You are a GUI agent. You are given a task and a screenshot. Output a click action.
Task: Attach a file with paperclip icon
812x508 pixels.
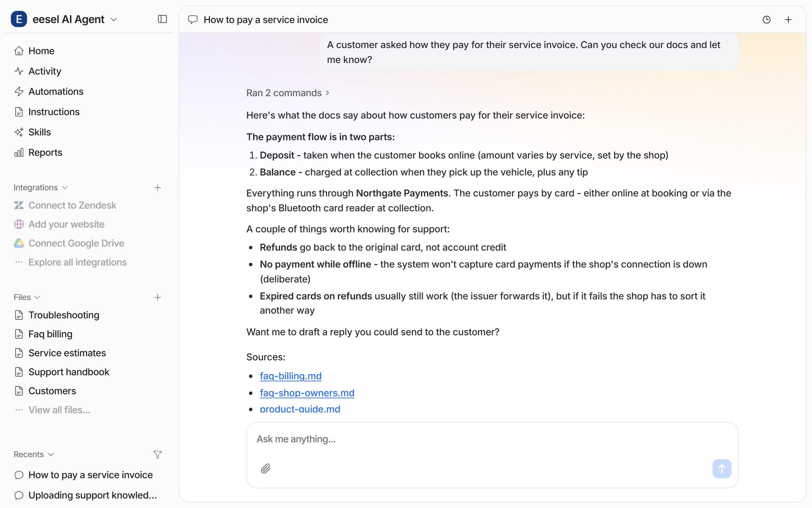pos(266,469)
